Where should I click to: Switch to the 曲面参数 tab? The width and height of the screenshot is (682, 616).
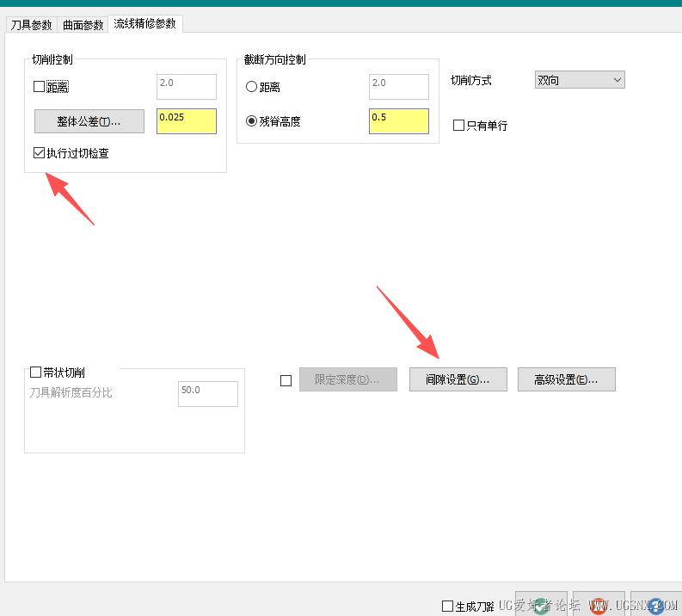click(83, 25)
